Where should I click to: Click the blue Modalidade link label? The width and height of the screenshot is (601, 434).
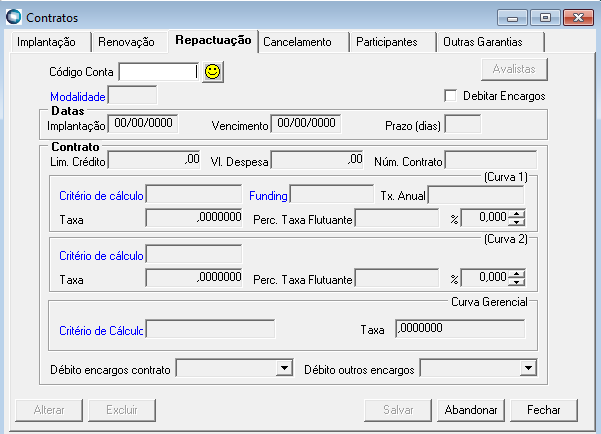78,97
